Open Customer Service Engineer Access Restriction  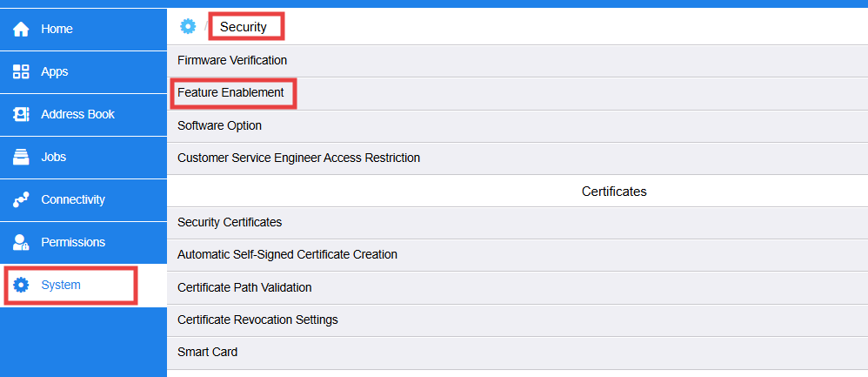(x=298, y=158)
